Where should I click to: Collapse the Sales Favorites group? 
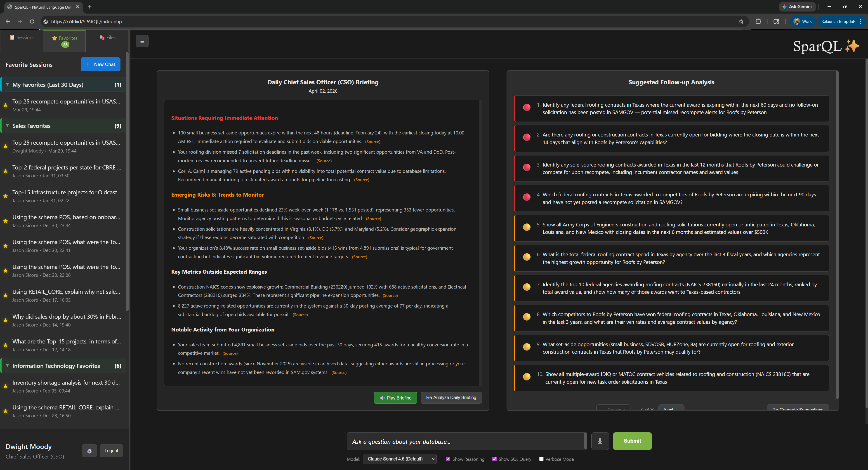tap(7, 126)
